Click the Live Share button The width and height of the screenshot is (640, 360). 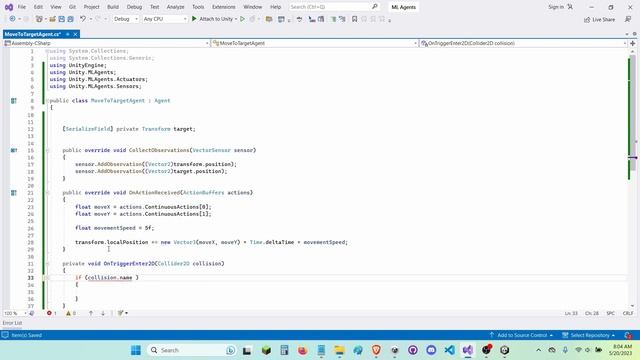[599, 20]
